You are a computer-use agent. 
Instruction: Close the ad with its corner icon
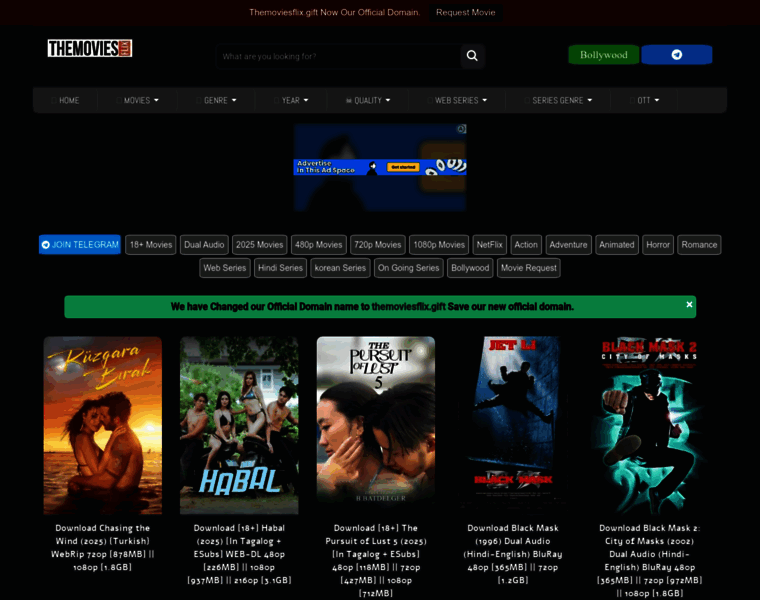tap(461, 129)
